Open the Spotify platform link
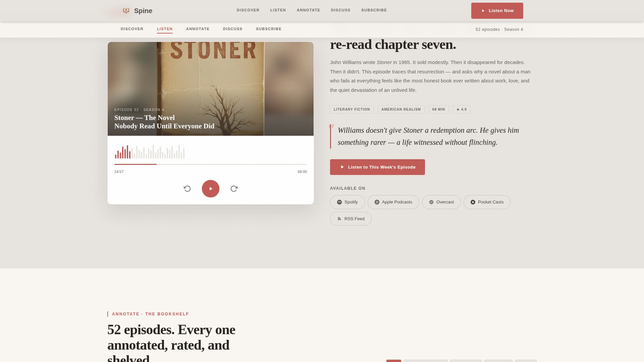644x362 pixels. (347, 202)
